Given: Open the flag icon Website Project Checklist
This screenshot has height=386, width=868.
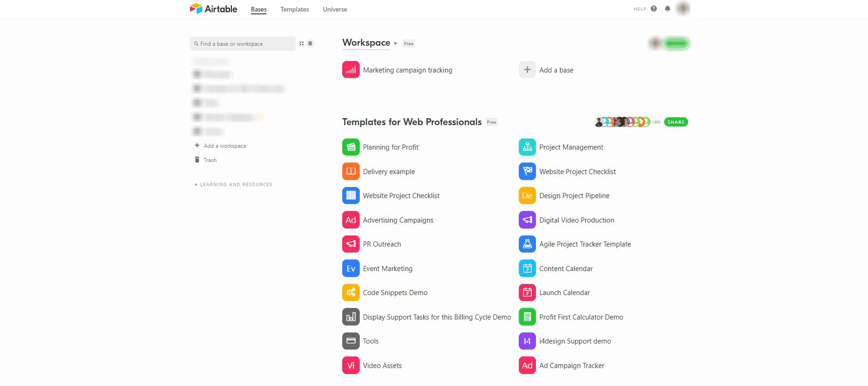Looking at the screenshot, I should point(527,171).
